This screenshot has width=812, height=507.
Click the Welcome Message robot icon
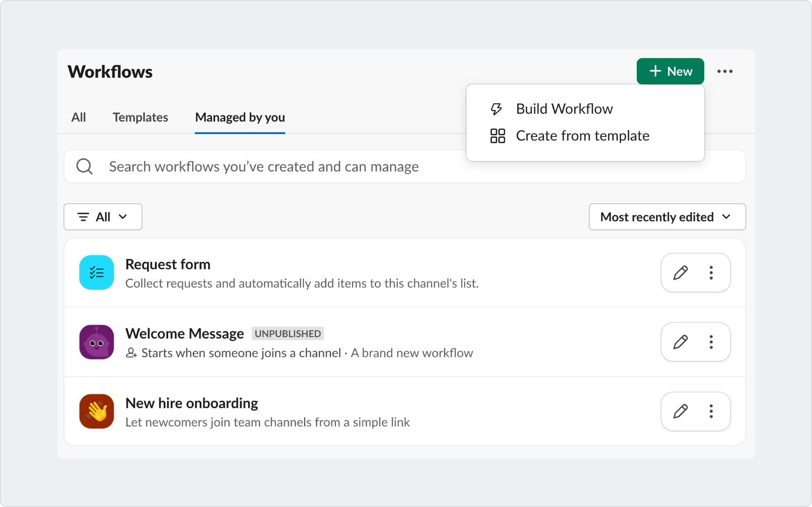click(x=96, y=342)
